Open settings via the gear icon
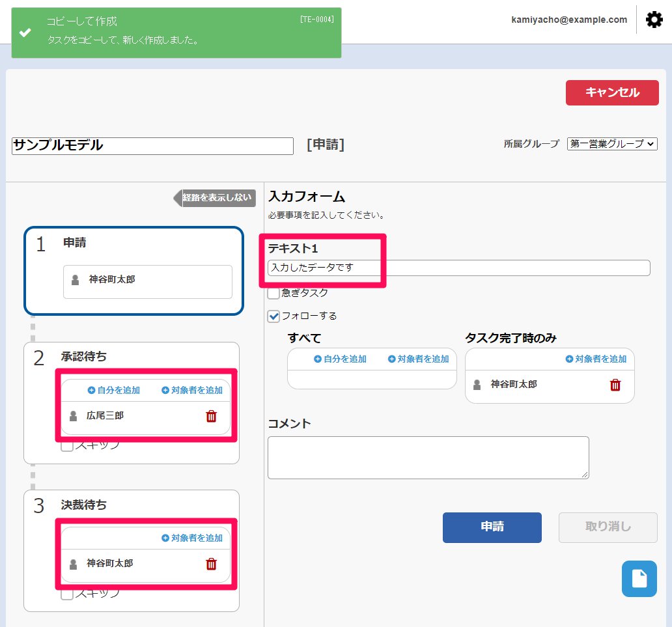 coord(654,20)
